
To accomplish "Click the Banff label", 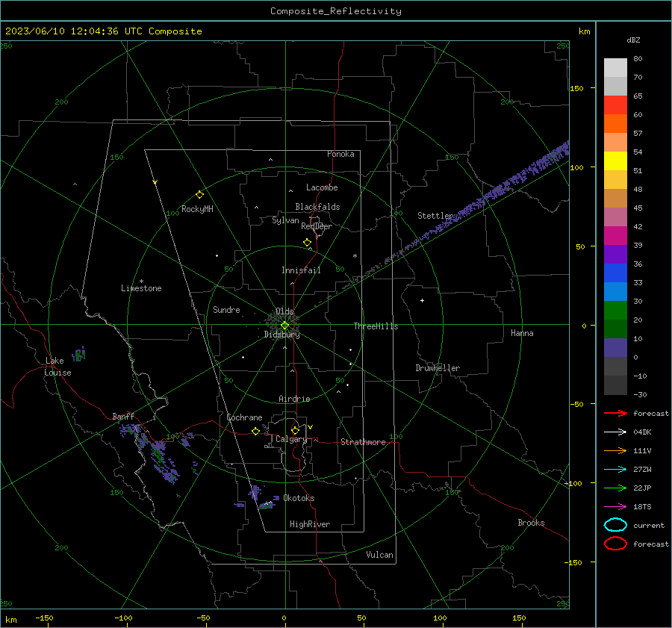I will tap(123, 416).
